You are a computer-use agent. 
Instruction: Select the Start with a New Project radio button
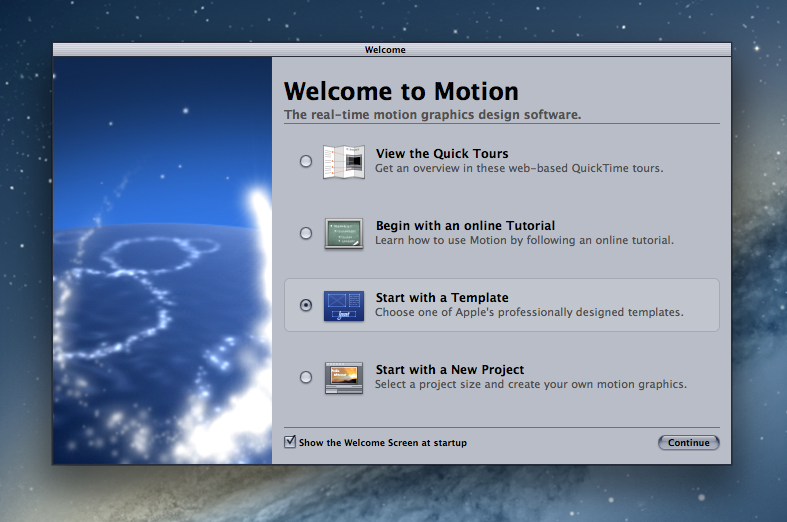[x=306, y=377]
